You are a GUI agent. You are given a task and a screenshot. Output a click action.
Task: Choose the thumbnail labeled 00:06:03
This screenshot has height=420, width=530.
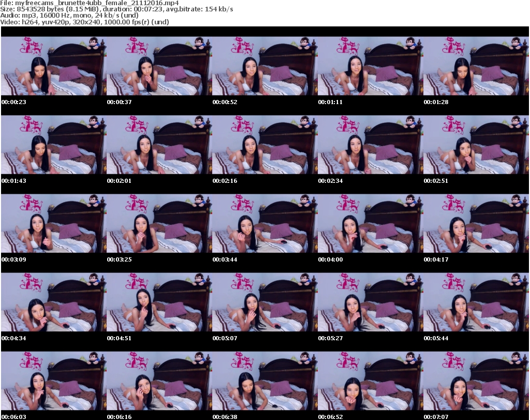pyautogui.click(x=54, y=381)
